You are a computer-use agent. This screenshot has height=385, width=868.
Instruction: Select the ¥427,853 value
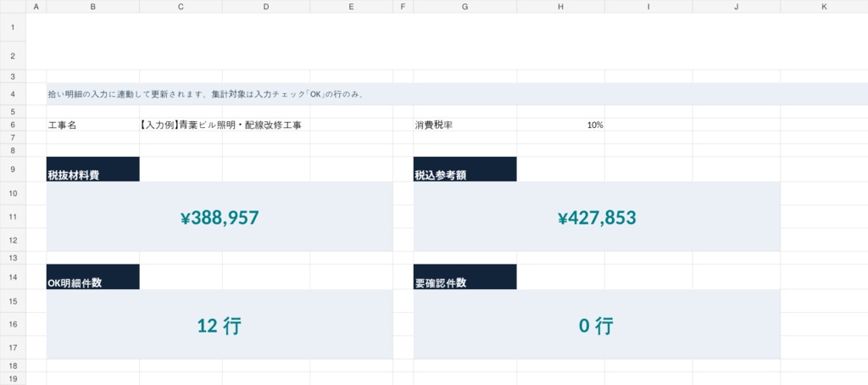click(x=597, y=216)
